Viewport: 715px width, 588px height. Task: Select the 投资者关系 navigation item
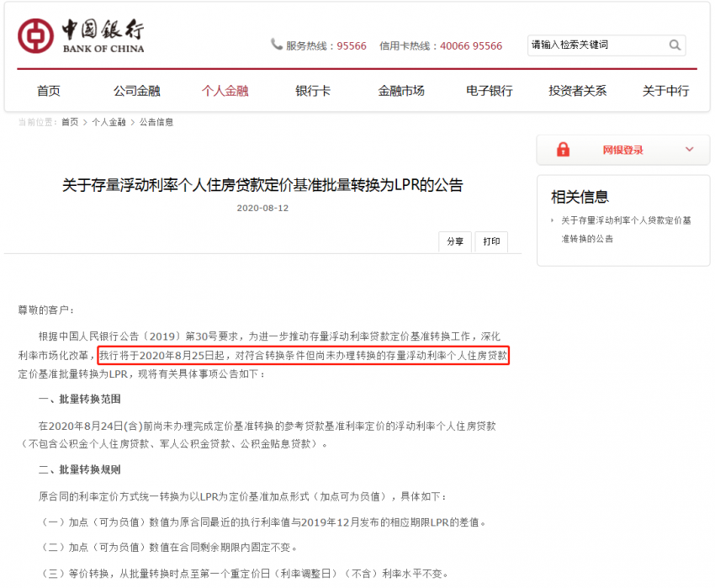[x=578, y=90]
